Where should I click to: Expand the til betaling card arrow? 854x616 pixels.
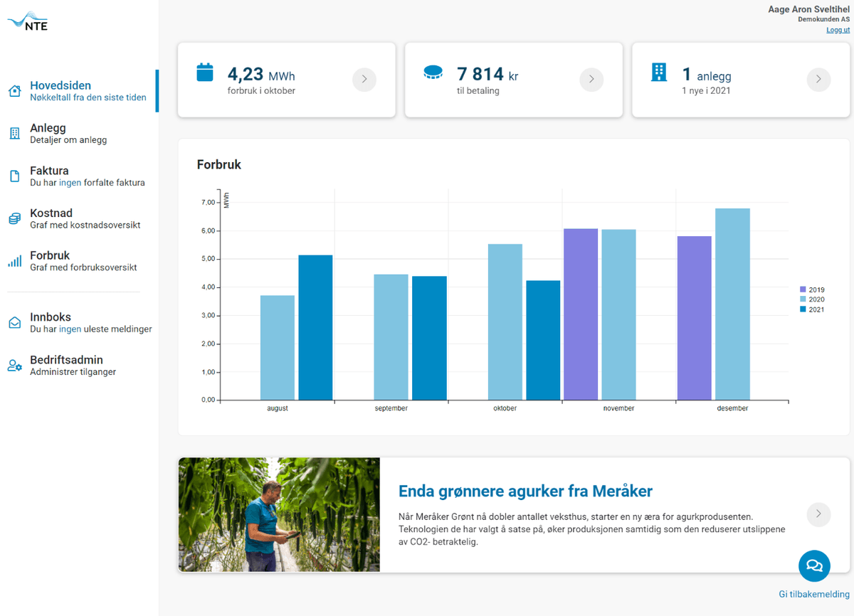click(591, 80)
